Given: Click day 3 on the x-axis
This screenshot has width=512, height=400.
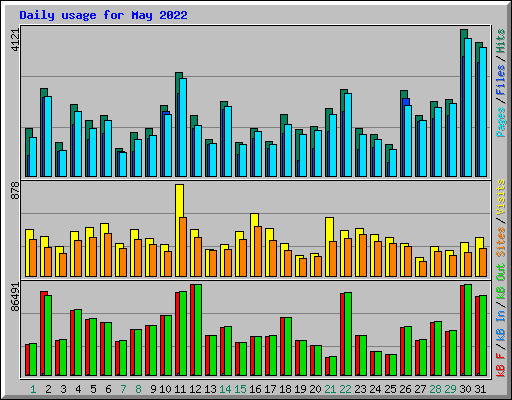Looking at the screenshot, I should [x=63, y=389].
